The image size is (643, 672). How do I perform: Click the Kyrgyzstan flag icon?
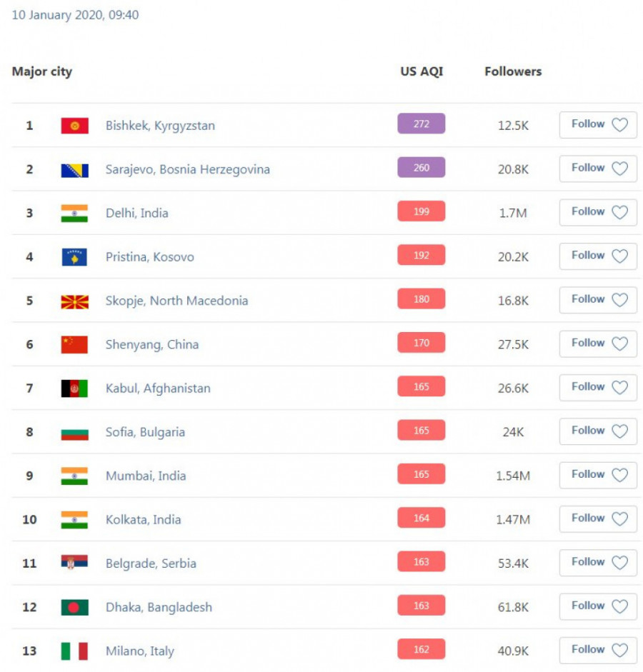point(74,126)
